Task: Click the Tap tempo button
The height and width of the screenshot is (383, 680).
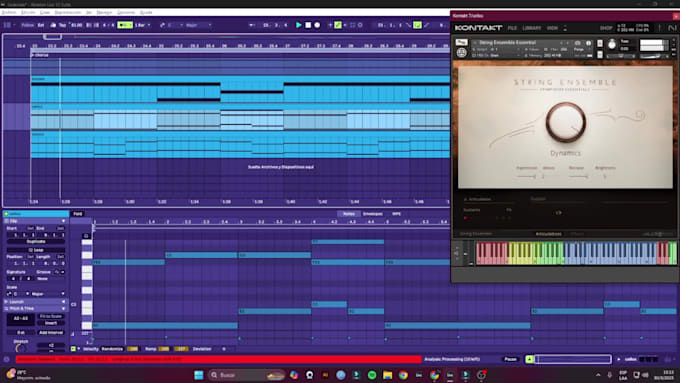Action: [62, 25]
